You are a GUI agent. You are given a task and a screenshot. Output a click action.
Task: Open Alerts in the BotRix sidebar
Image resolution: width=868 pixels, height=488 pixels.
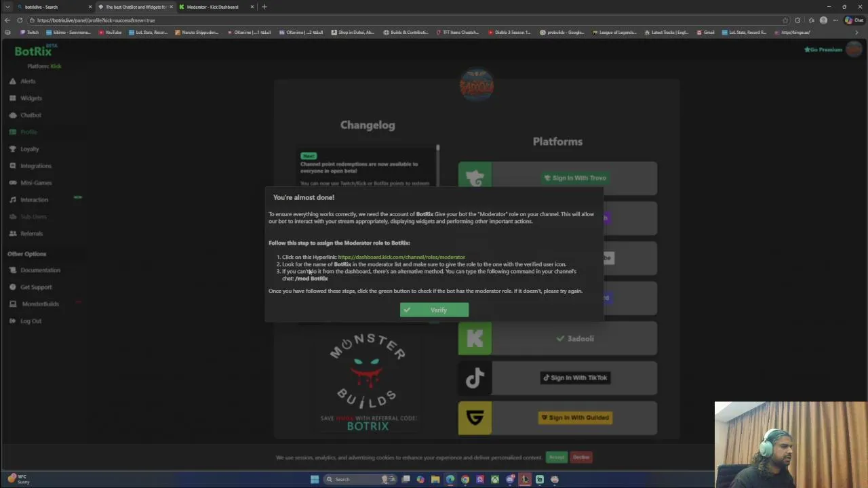(28, 81)
